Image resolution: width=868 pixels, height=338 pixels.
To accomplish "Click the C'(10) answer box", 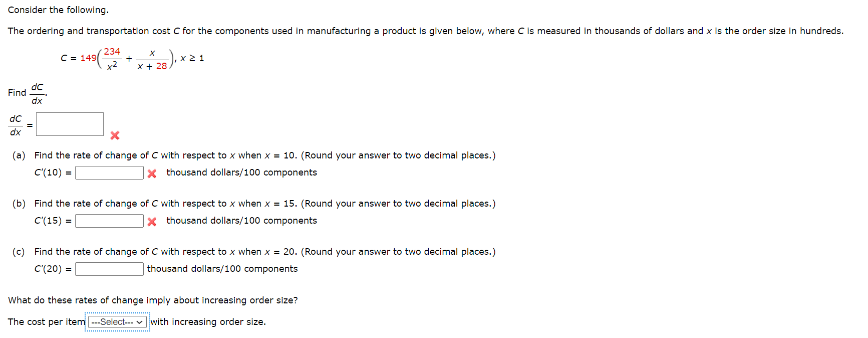I will [x=109, y=173].
